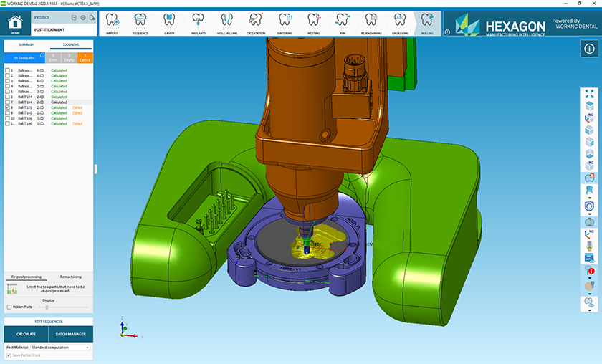Click the info icon at top right
Viewport: 602px width, 364px height.
point(588,49)
